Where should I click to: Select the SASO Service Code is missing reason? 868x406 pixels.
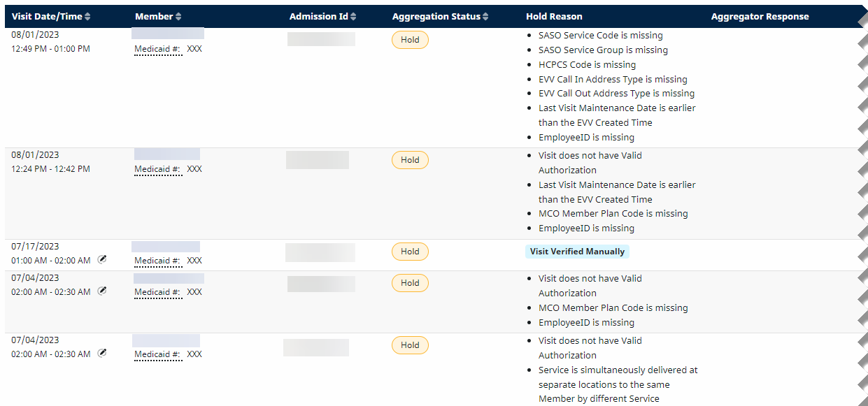coord(600,36)
